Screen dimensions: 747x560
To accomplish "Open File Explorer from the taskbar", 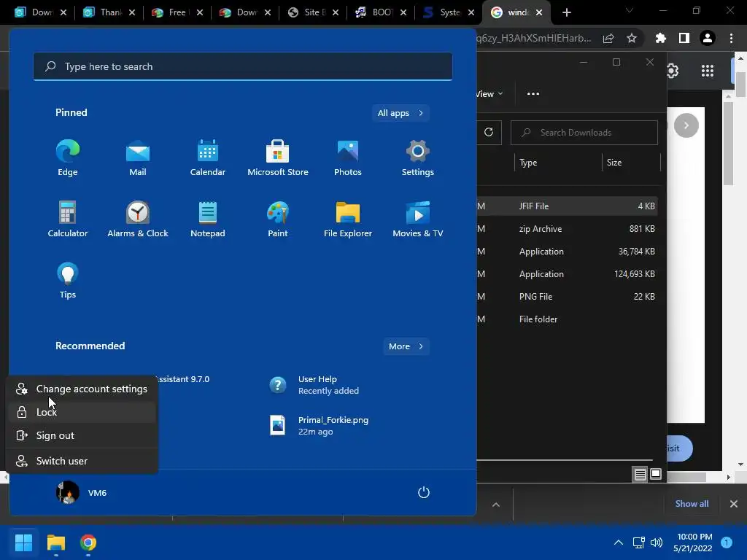I will [x=55, y=542].
